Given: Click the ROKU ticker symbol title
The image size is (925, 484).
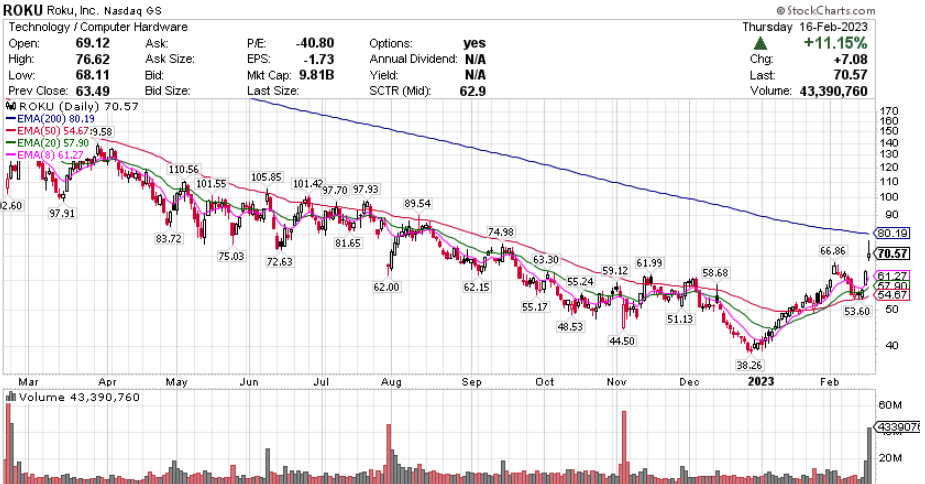Looking at the screenshot, I should (22, 10).
